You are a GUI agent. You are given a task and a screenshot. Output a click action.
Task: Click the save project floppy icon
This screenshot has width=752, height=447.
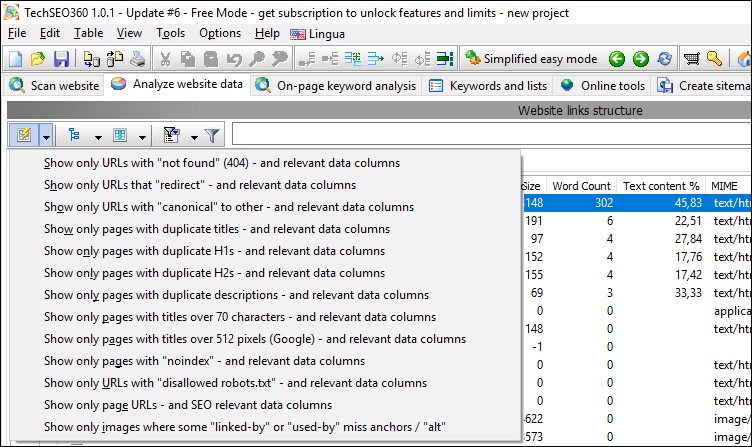[x=61, y=59]
